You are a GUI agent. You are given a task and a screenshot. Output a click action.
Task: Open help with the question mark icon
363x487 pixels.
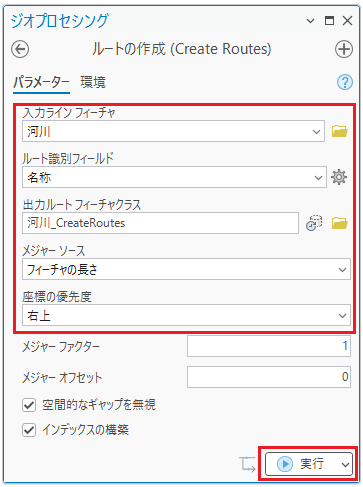click(345, 82)
